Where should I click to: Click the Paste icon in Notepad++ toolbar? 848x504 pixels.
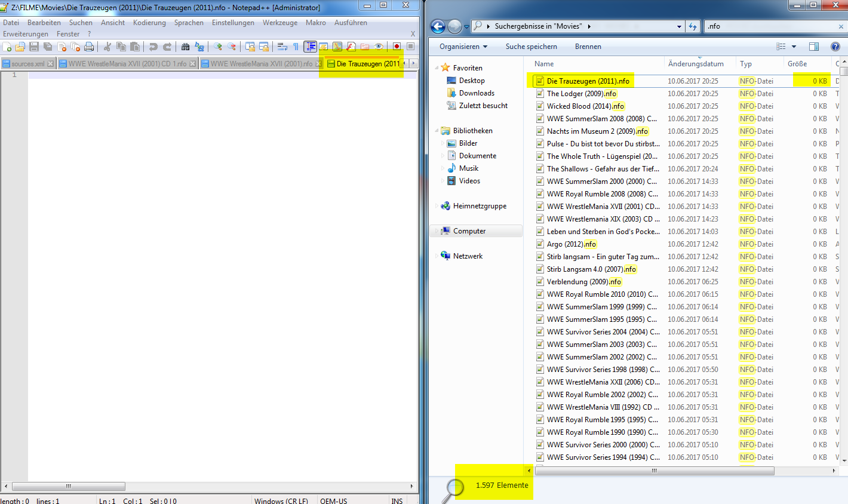click(135, 47)
